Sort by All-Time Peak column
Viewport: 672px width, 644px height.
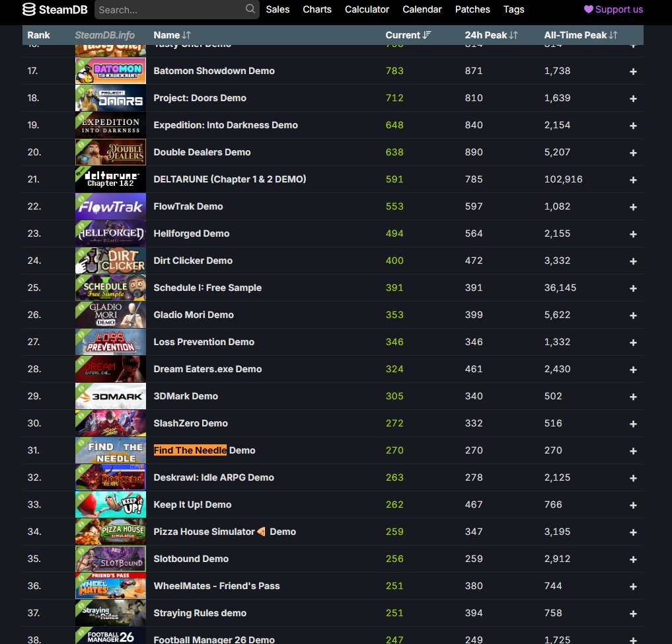[x=581, y=35]
